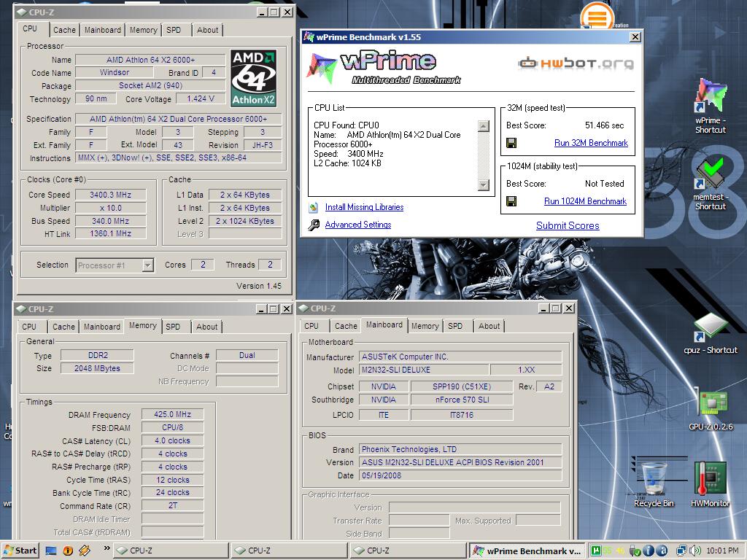Screen dimensions: 747x560
Task: Click the volume speaker tray icon
Action: 695,551
